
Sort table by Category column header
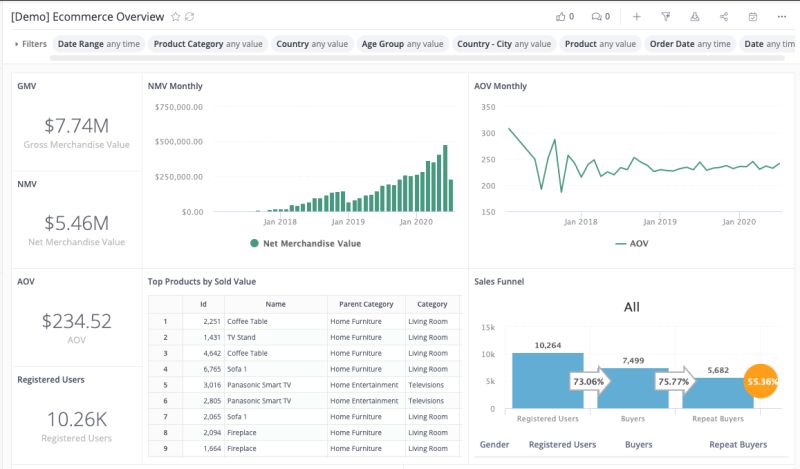432,304
